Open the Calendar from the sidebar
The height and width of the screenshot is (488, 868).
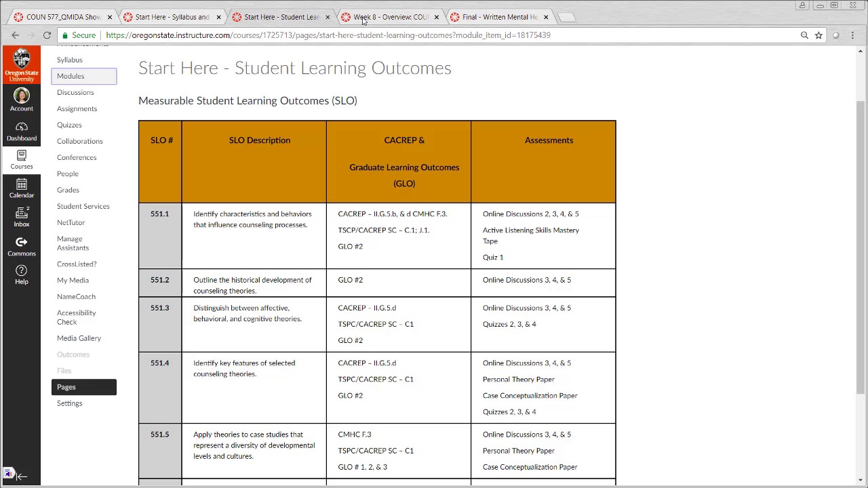coord(21,188)
